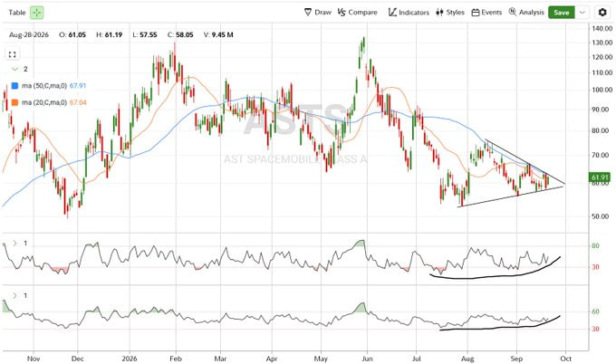Select the ma (50,C,ma,0) legend label

pyautogui.click(x=44, y=86)
